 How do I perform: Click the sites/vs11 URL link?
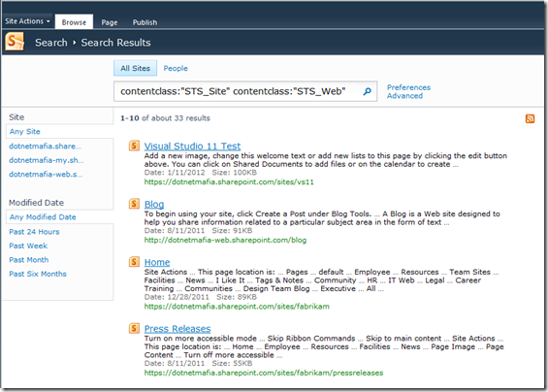tap(229, 181)
